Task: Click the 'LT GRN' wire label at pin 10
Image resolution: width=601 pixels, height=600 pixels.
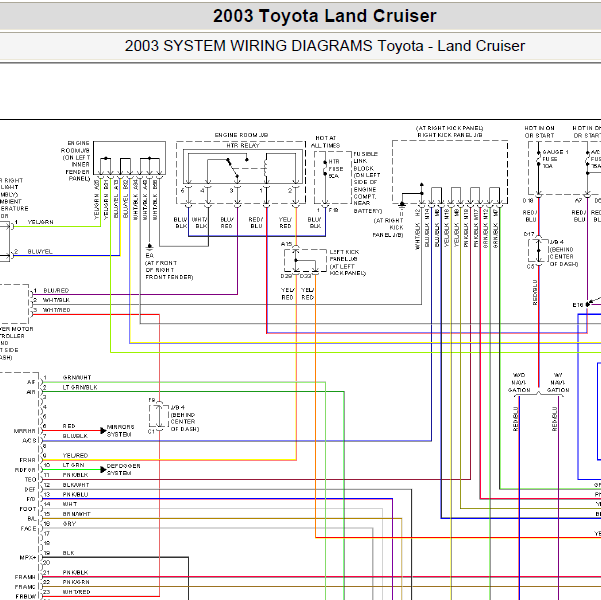Action: (x=73, y=465)
